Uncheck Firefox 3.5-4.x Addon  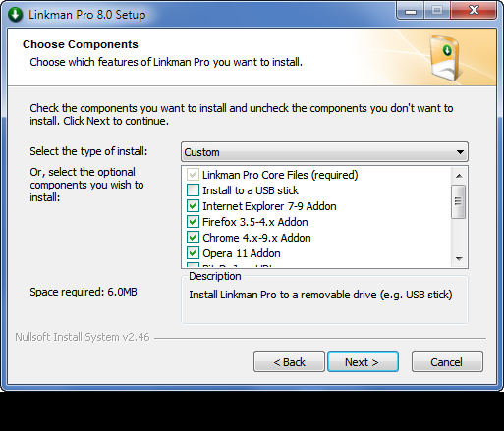[193, 222]
